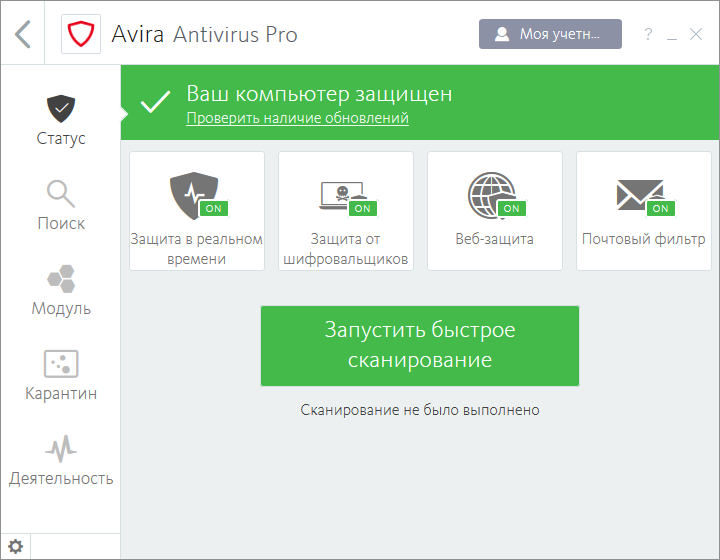Click Почтовый фильтр label
The width and height of the screenshot is (720, 560).
tap(643, 239)
